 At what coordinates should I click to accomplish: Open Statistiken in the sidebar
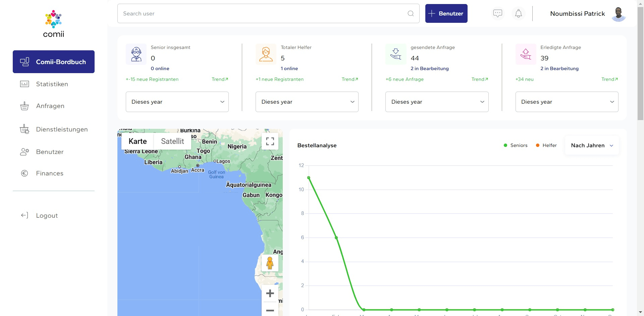tap(52, 84)
